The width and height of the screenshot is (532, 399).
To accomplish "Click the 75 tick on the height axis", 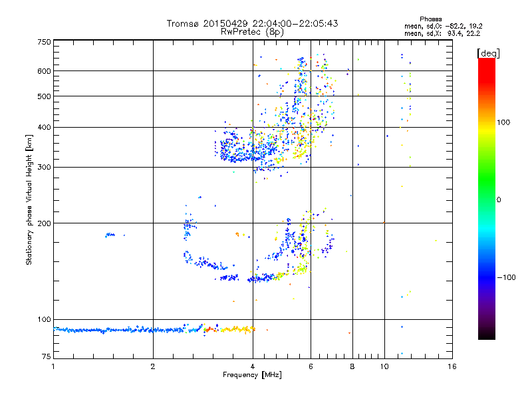I will (45, 358).
